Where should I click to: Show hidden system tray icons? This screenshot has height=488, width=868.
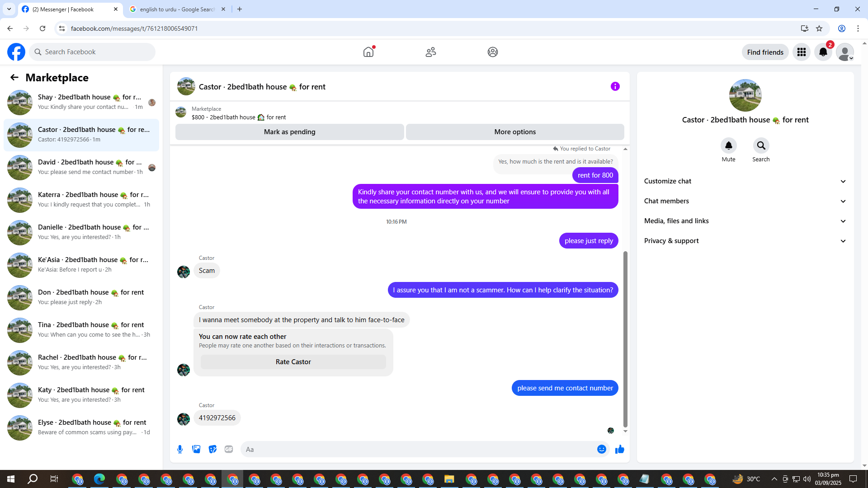coord(774,479)
